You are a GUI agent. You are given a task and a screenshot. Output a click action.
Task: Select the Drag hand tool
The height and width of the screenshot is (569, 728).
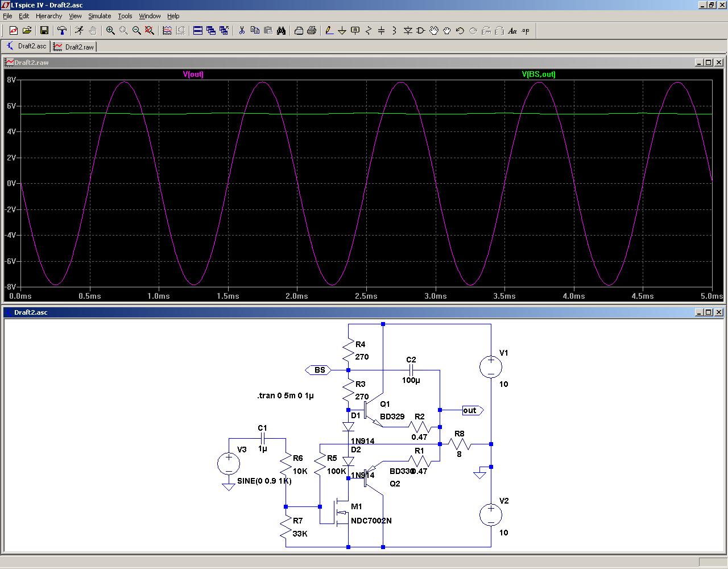coord(447,31)
